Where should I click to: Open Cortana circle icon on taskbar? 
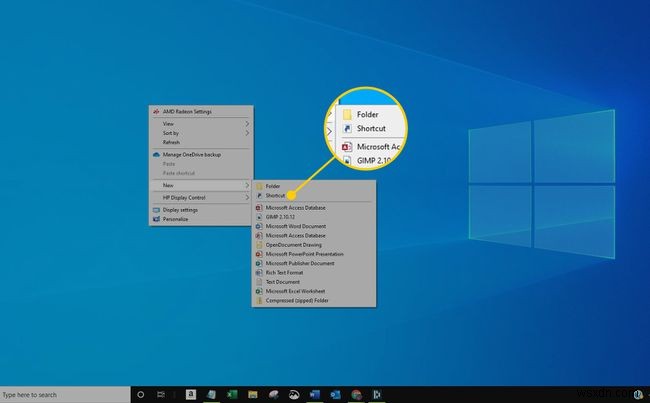pyautogui.click(x=141, y=395)
